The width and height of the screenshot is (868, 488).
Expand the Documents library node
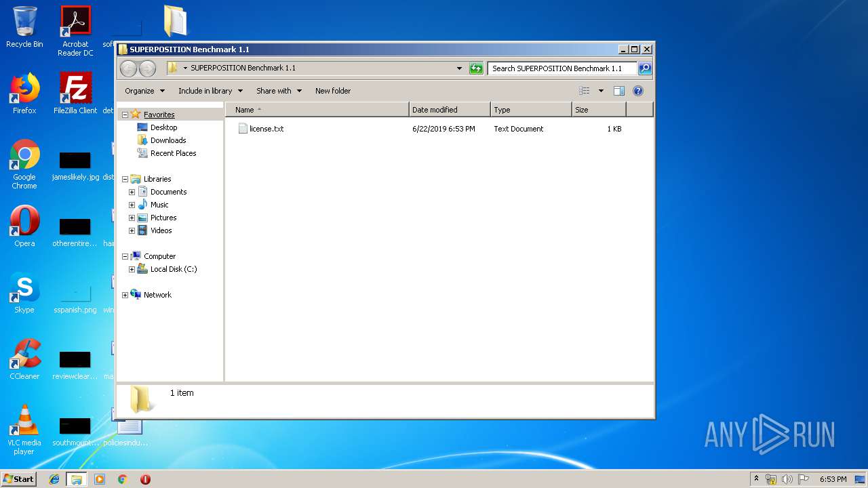132,192
